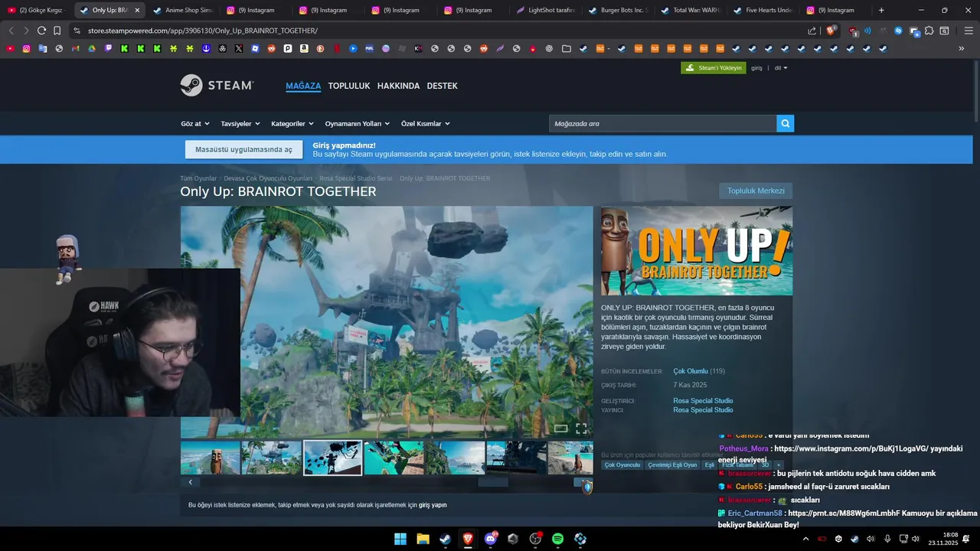Viewport: 980px width, 551px height.
Task: Click the Brave Shields lion icon
Action: 830,31
